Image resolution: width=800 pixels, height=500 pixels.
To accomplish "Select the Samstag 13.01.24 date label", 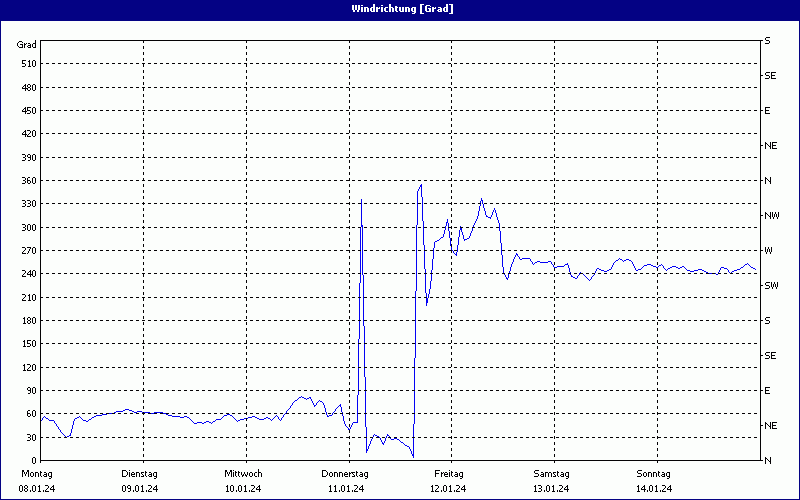I will coord(551,481).
